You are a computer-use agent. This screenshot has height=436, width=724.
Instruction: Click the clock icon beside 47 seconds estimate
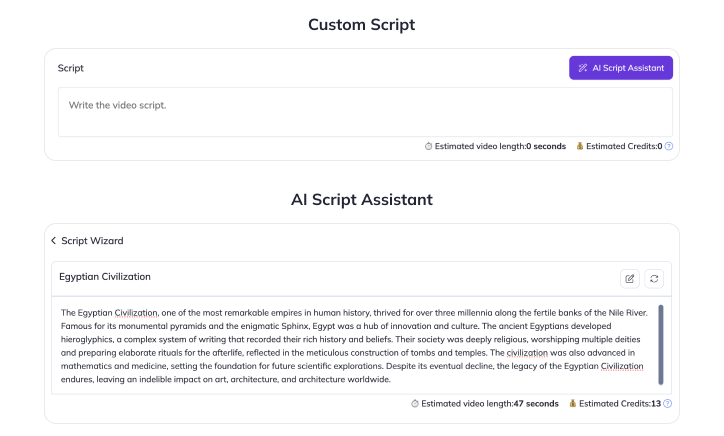click(x=415, y=404)
